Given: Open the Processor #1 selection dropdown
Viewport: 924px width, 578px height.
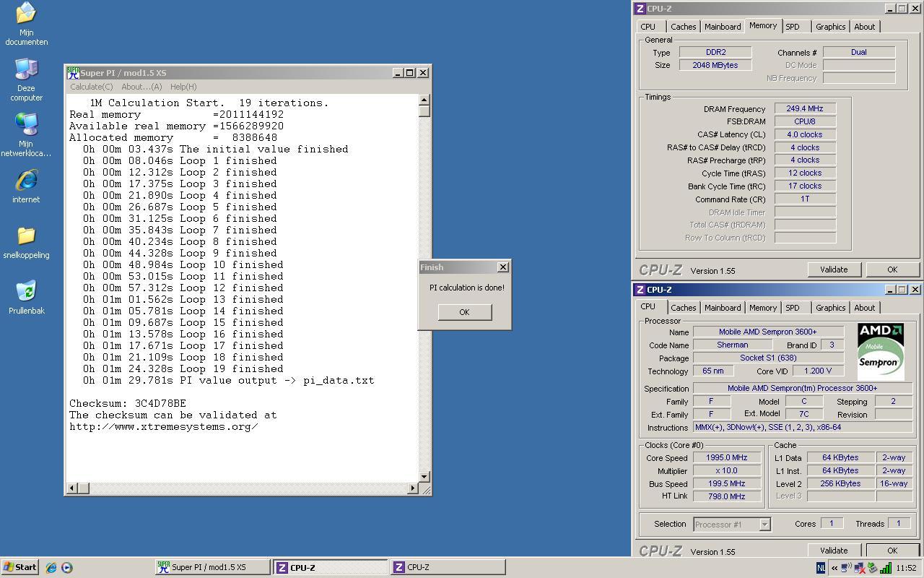Looking at the screenshot, I should (732, 525).
